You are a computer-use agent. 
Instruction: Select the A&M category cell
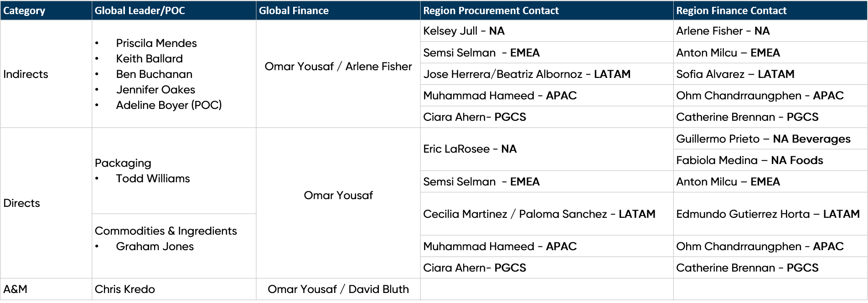tap(46, 289)
